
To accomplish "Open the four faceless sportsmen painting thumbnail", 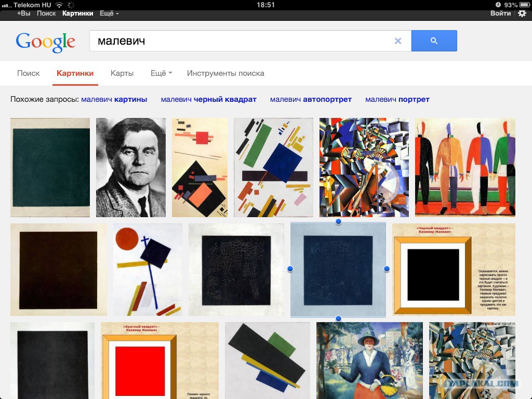I will (x=465, y=167).
